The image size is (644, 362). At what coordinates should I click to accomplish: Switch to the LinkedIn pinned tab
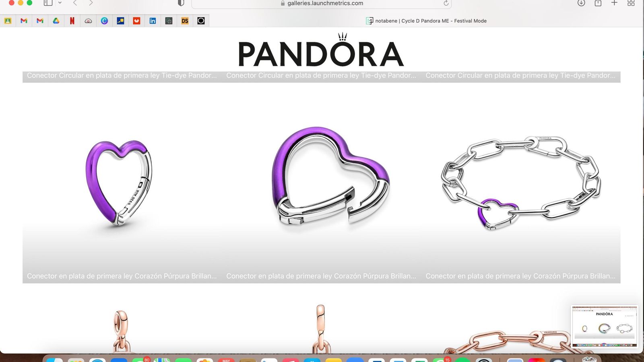pyautogui.click(x=153, y=21)
